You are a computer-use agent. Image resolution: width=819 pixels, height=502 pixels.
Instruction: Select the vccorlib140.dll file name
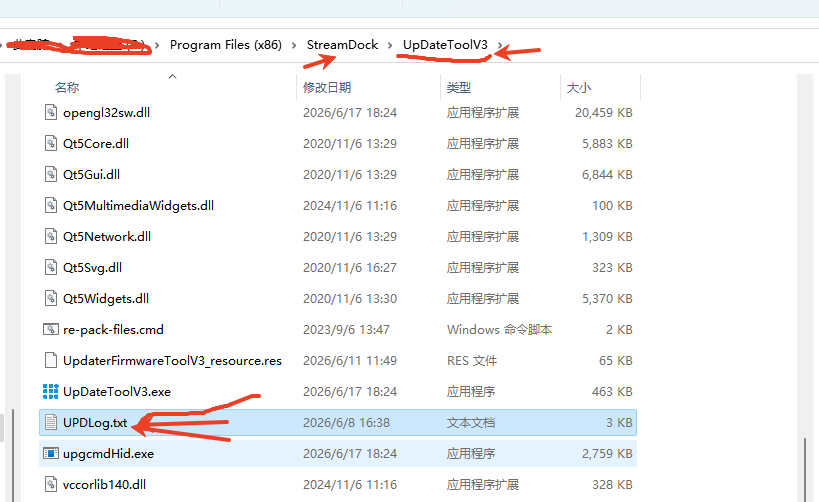[x=104, y=485]
